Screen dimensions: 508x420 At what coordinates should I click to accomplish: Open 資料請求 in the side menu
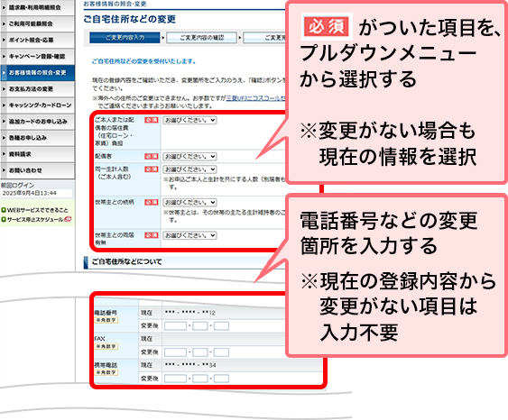37,154
